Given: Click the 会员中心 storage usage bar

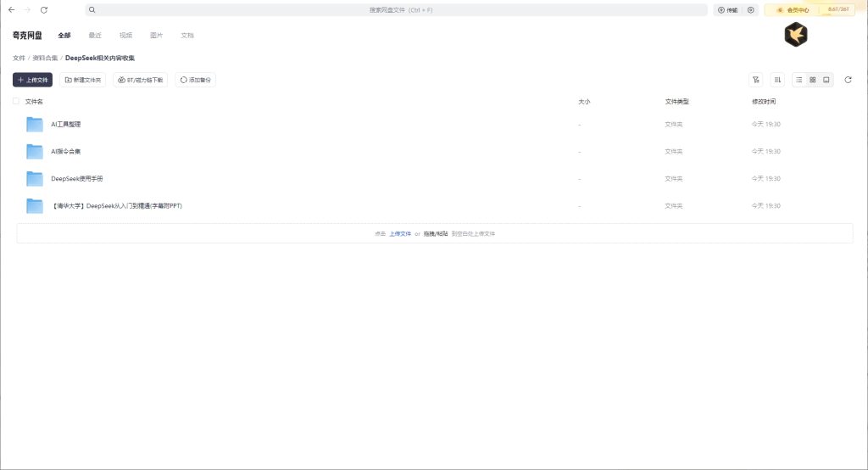Looking at the screenshot, I should click(815, 10).
